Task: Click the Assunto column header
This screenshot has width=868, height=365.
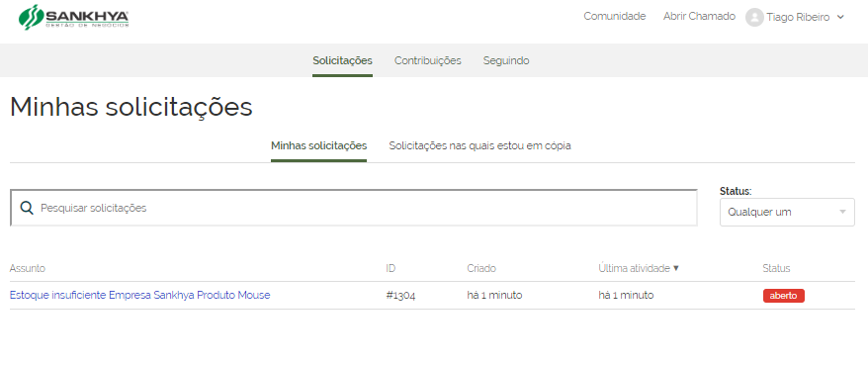Action: click(x=27, y=268)
